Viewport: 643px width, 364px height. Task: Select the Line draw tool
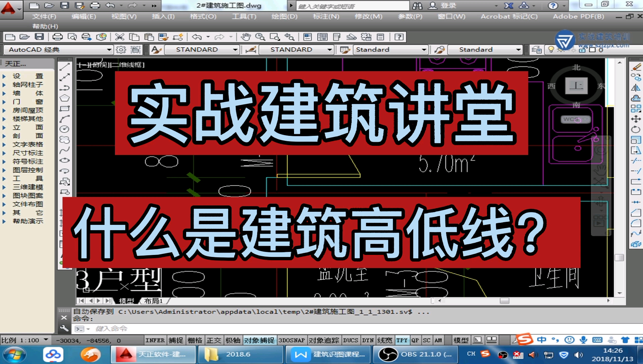(64, 67)
